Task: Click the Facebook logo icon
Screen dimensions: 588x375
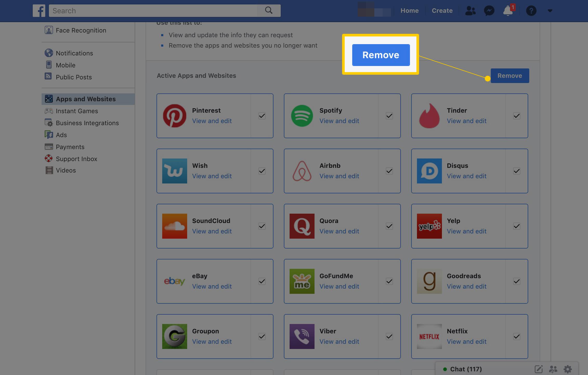Action: [x=39, y=11]
